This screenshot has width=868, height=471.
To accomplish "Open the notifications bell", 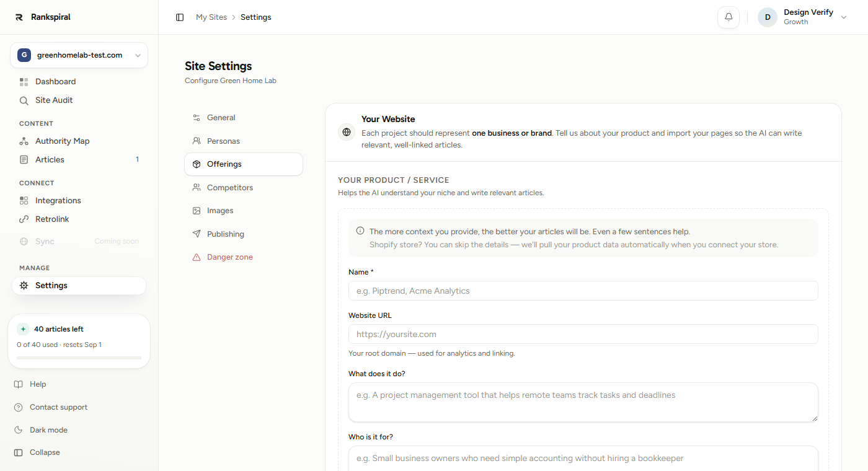I will tap(728, 17).
